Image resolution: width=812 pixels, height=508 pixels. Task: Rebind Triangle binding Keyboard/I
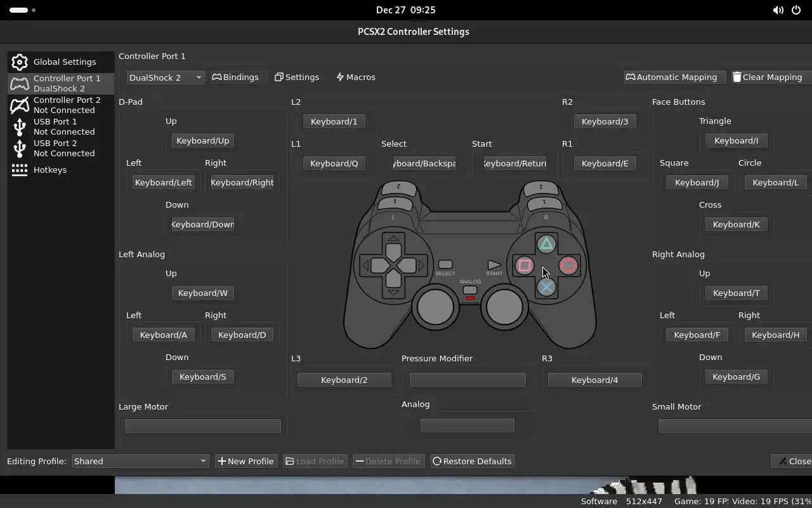[737, 140]
